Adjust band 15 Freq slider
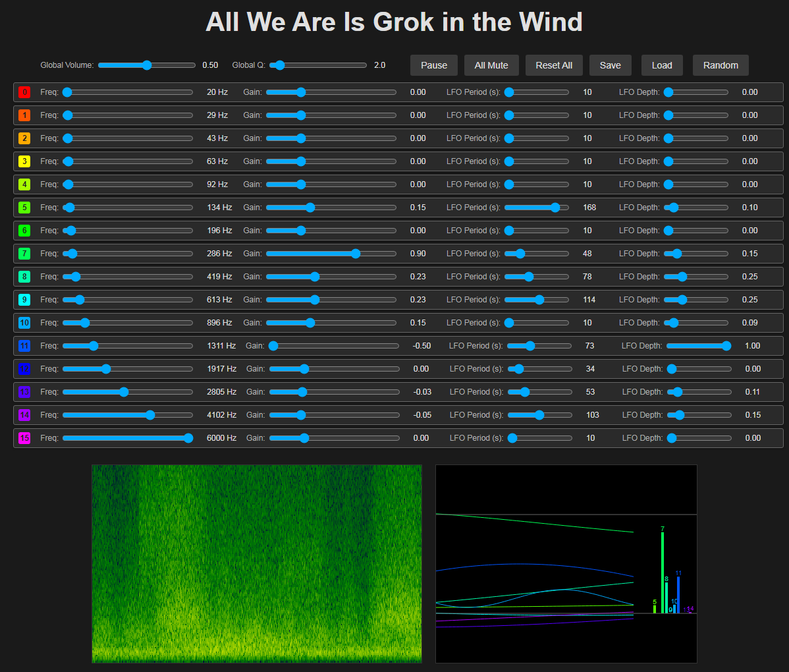The width and height of the screenshot is (789, 672). (x=128, y=438)
